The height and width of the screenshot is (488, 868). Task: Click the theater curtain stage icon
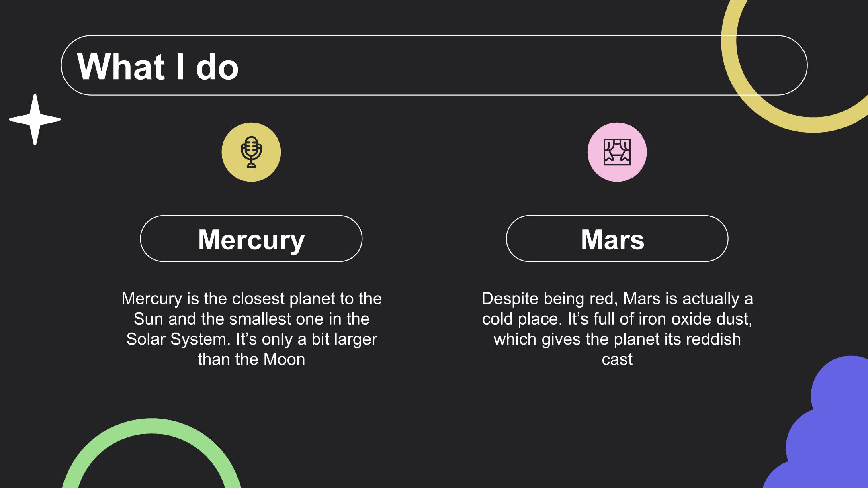click(617, 152)
